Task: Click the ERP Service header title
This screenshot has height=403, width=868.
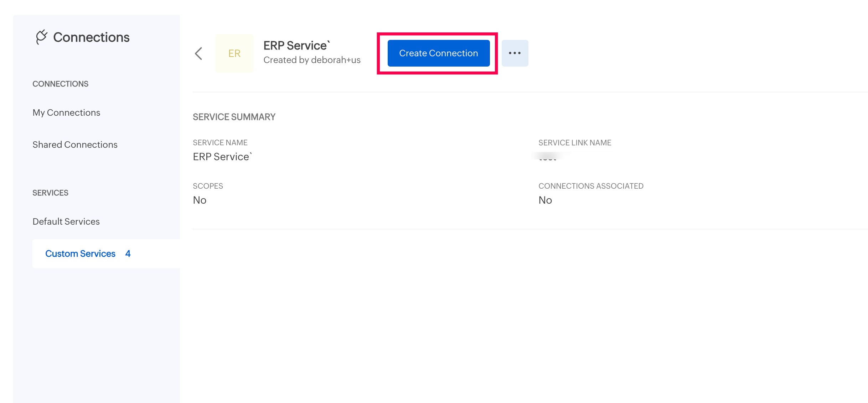Action: 296,46
